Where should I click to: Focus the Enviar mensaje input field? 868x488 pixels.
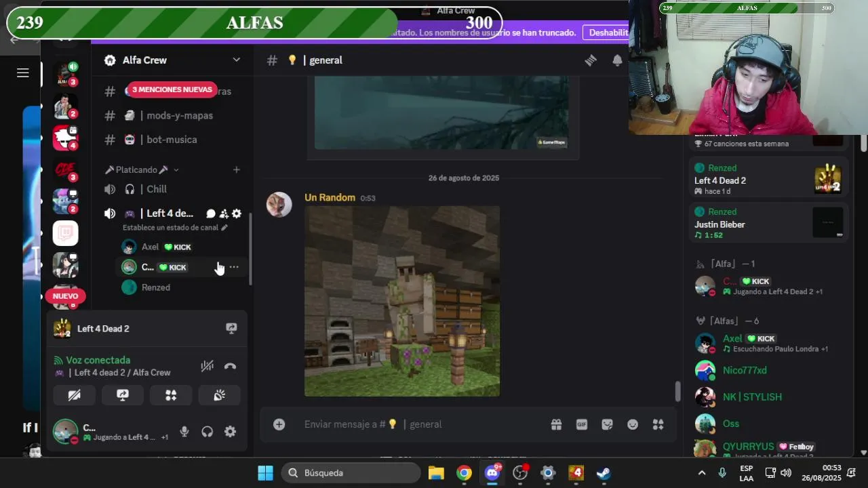click(x=424, y=424)
